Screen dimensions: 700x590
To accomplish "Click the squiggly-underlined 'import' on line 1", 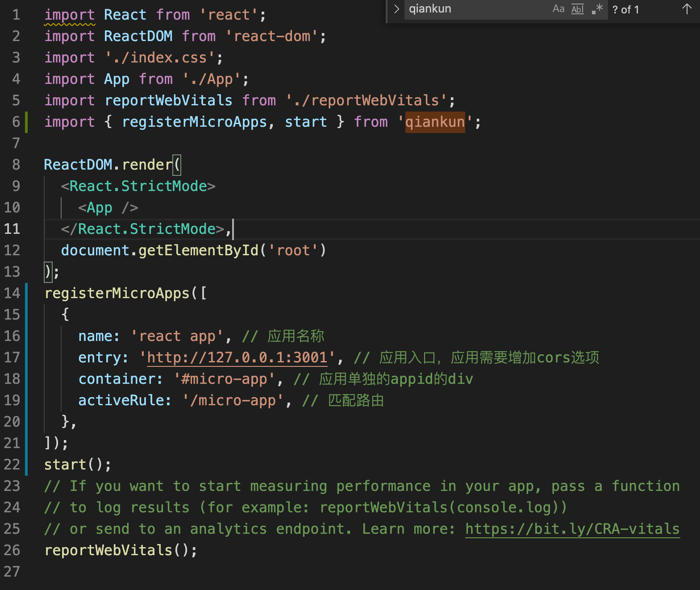I will click(70, 15).
